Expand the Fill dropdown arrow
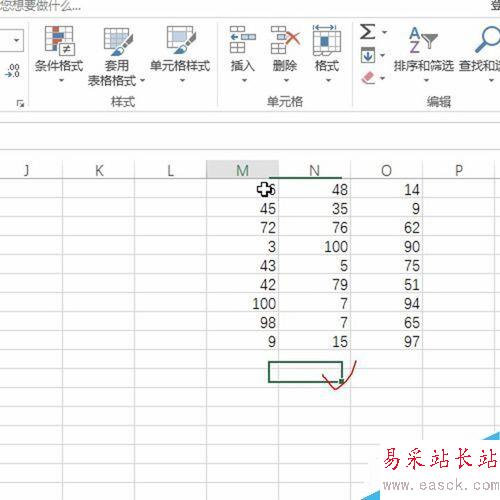This screenshot has height=500, width=500. tap(382, 55)
